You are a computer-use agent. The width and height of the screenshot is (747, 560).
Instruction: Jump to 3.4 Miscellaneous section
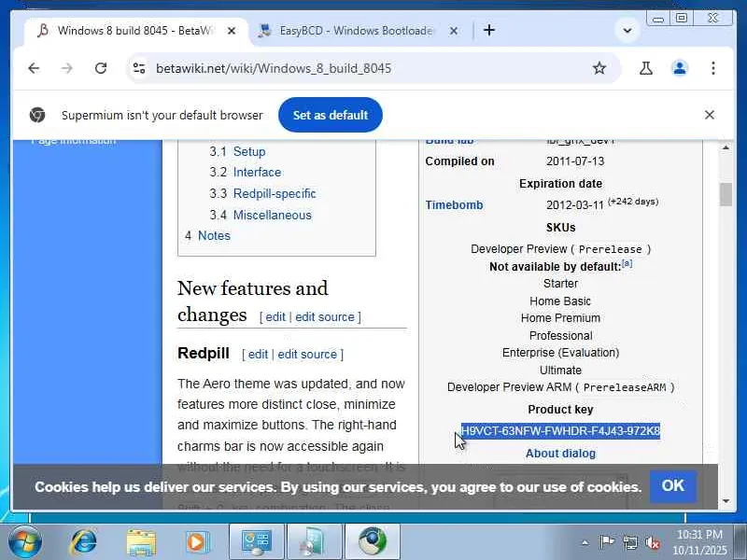272,215
